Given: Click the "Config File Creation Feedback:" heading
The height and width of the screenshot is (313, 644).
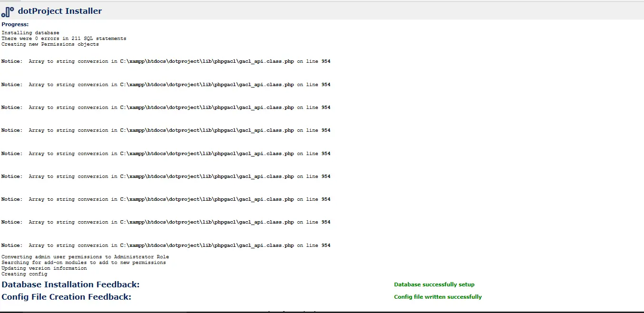Looking at the screenshot, I should (66, 297).
